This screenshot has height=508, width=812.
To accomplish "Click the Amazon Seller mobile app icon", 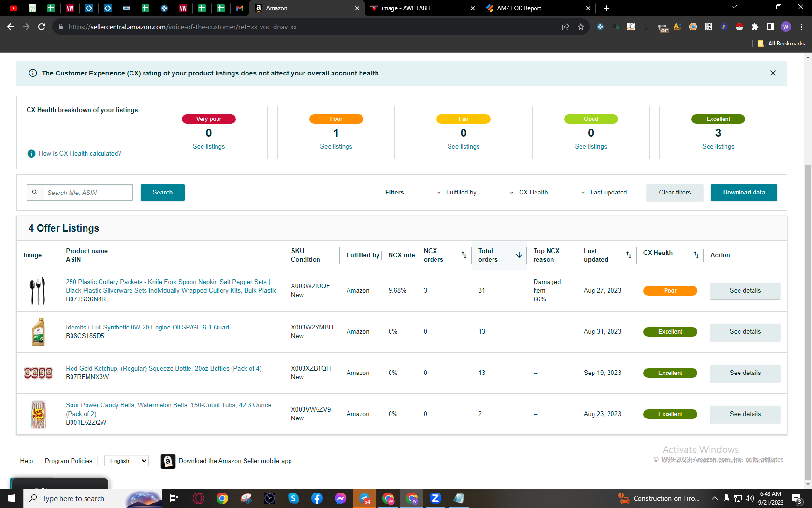I will click(168, 461).
